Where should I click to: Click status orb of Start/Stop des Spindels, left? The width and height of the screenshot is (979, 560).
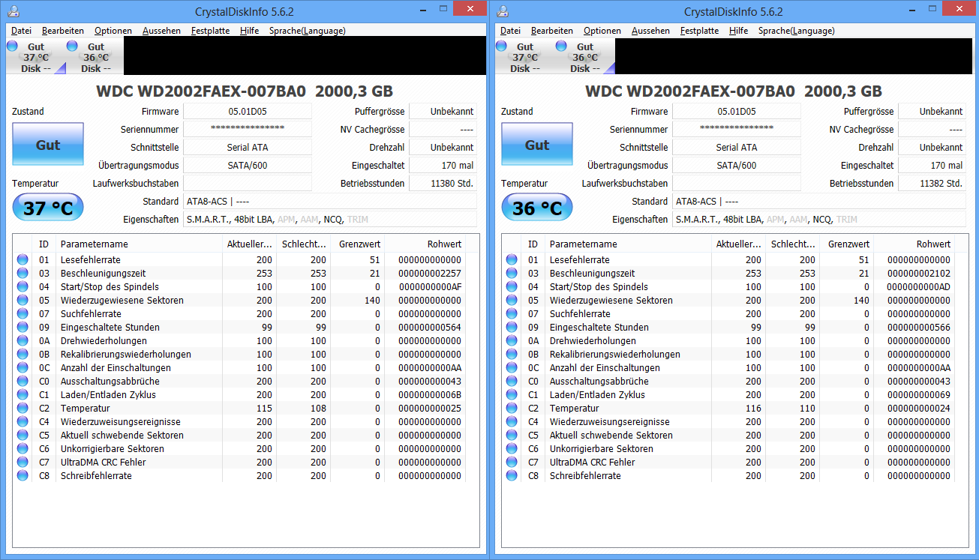point(23,286)
